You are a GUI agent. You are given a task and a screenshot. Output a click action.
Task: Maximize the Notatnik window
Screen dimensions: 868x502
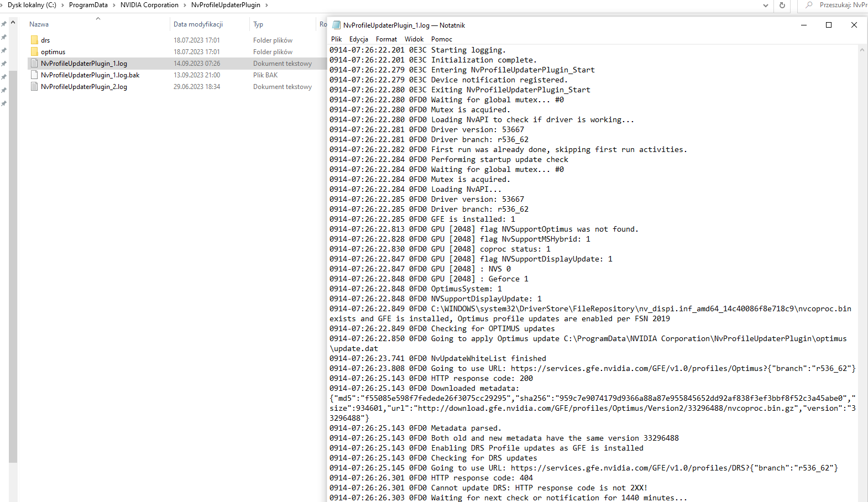coord(828,25)
